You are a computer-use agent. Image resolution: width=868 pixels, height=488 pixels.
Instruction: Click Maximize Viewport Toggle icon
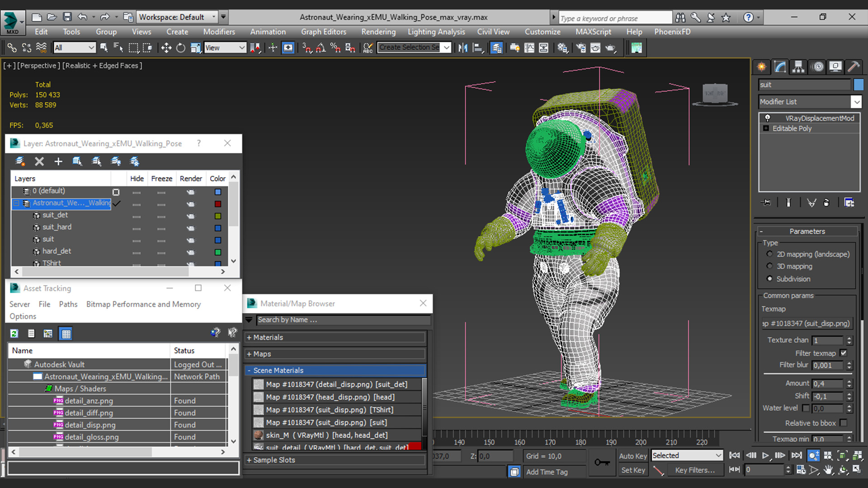pyautogui.click(x=857, y=470)
